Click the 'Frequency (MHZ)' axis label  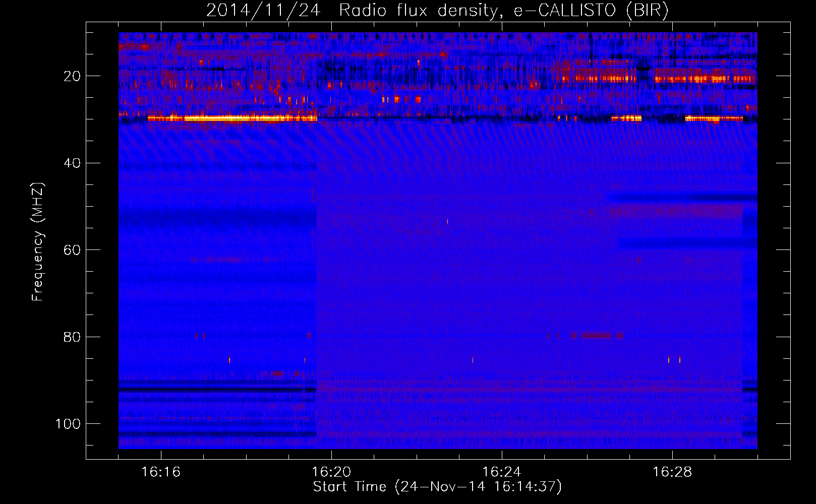38,242
